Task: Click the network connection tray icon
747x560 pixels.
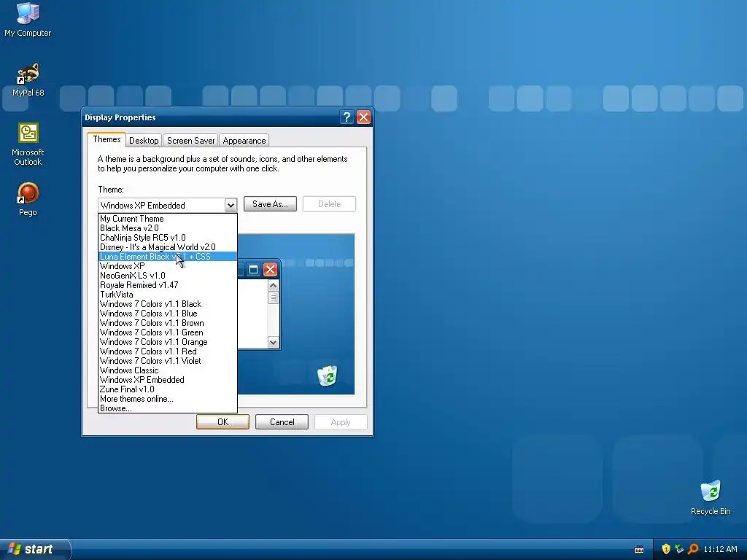Action: point(679,549)
